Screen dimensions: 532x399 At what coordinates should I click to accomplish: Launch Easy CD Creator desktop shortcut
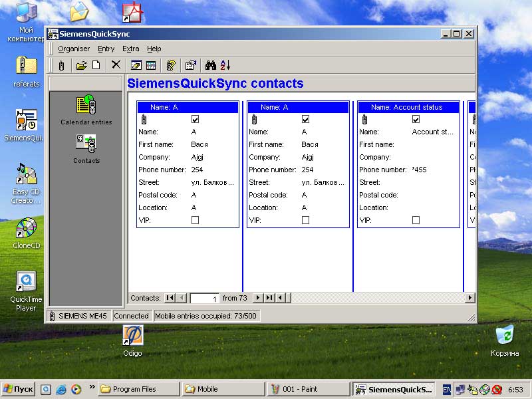click(26, 184)
